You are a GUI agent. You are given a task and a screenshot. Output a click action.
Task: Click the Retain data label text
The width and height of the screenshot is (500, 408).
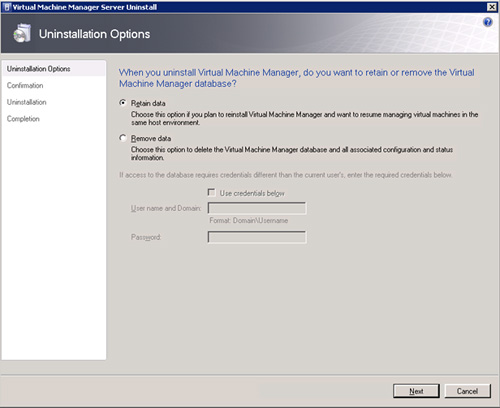148,103
